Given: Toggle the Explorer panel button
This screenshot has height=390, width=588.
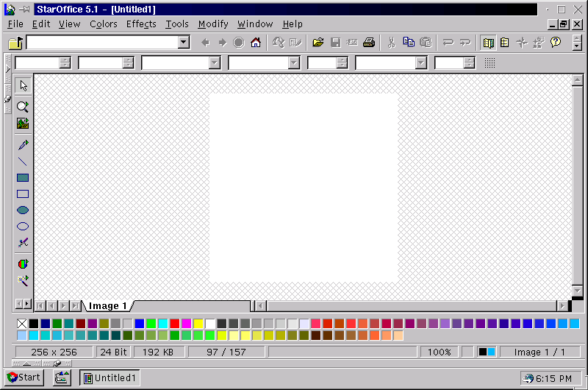Looking at the screenshot, I should 489,43.
